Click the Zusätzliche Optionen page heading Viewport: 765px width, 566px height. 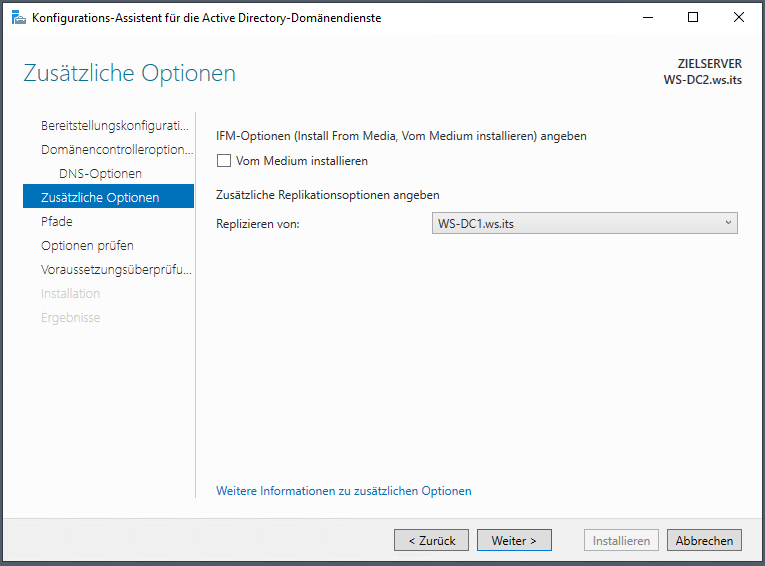tap(129, 73)
